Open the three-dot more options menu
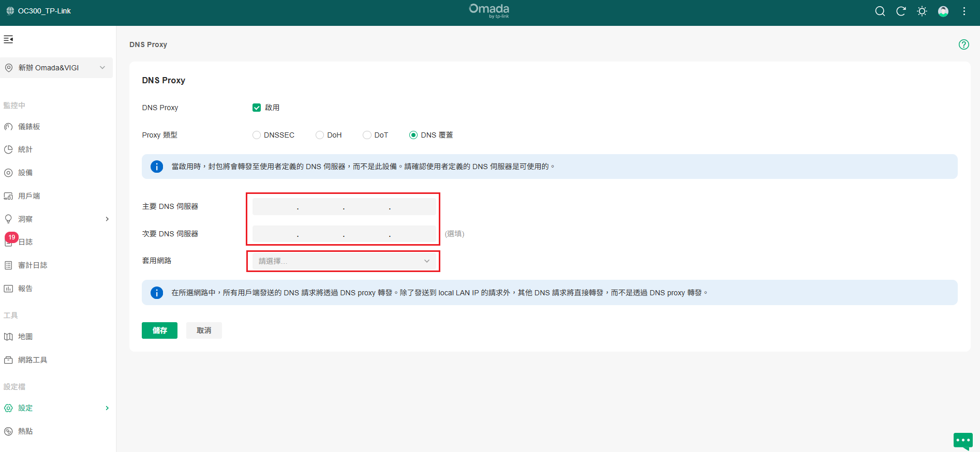 [964, 11]
